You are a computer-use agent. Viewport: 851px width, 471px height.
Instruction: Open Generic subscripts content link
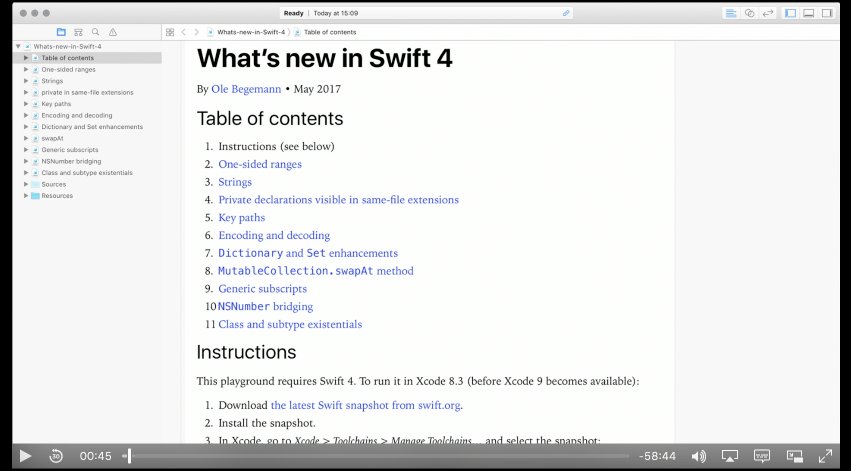click(x=263, y=289)
